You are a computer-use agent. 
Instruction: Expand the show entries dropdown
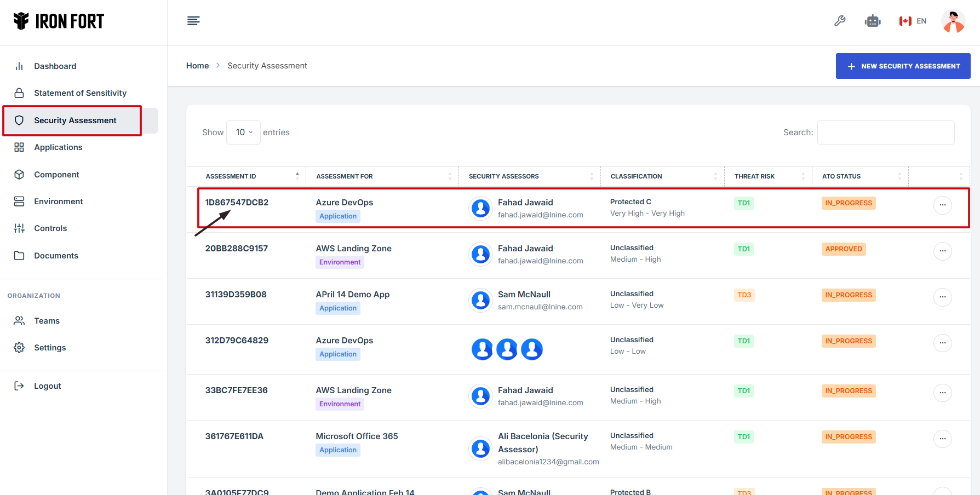point(244,133)
